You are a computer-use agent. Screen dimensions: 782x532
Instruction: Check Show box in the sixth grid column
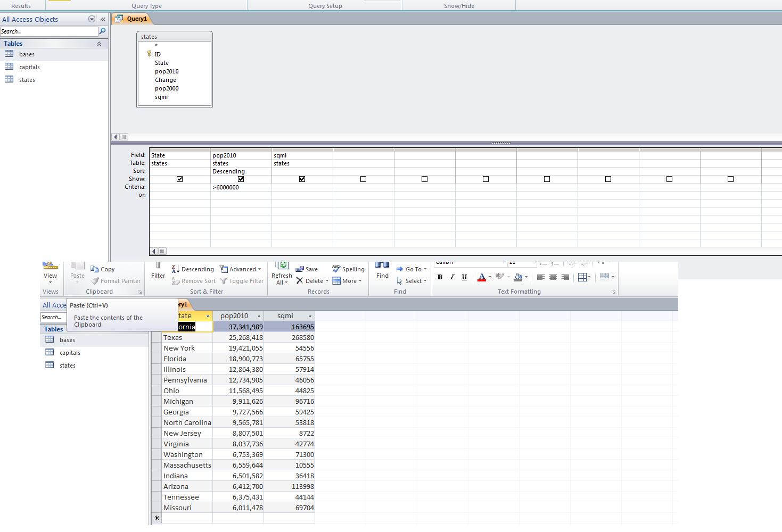485,179
